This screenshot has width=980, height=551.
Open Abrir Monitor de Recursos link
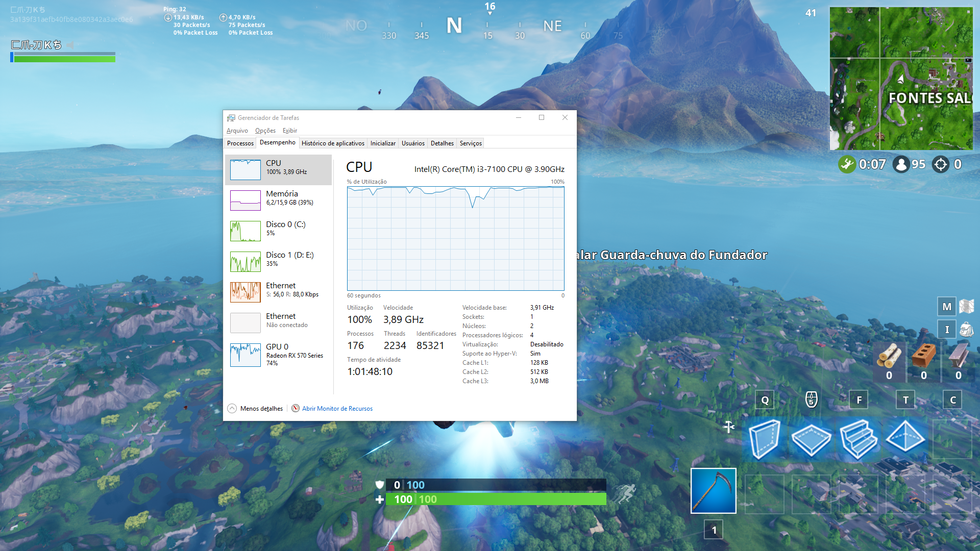[337, 409]
